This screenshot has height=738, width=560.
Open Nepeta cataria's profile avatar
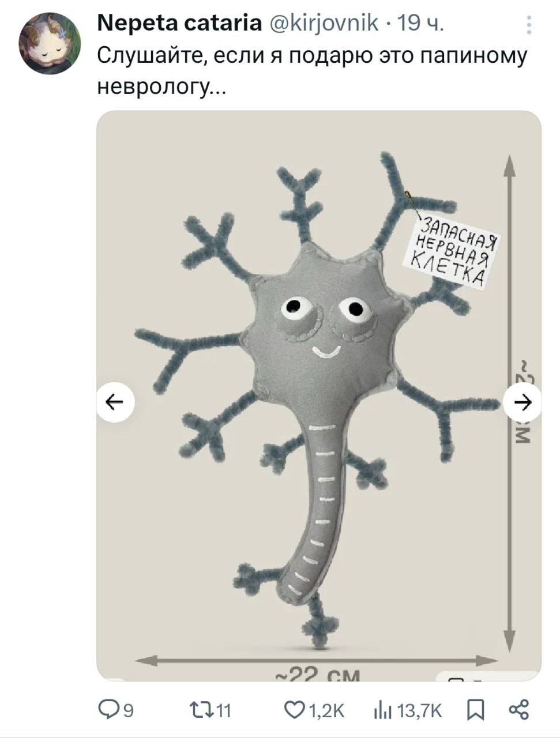pos(50,43)
